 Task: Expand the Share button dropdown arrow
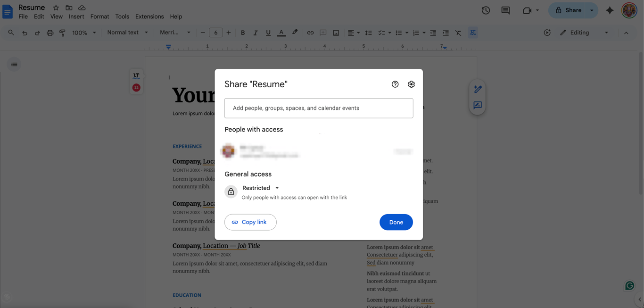pos(592,10)
